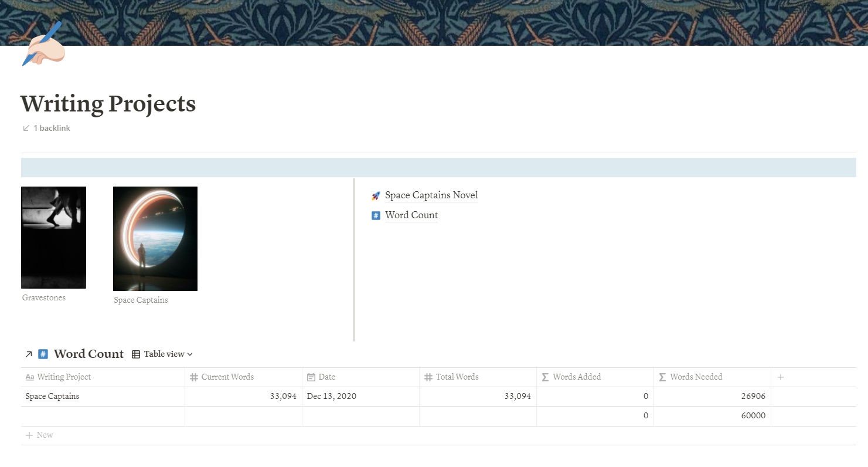Screen dimensions: 868x467
Task: Select the Space Captains row title cell
Action: [103, 397]
